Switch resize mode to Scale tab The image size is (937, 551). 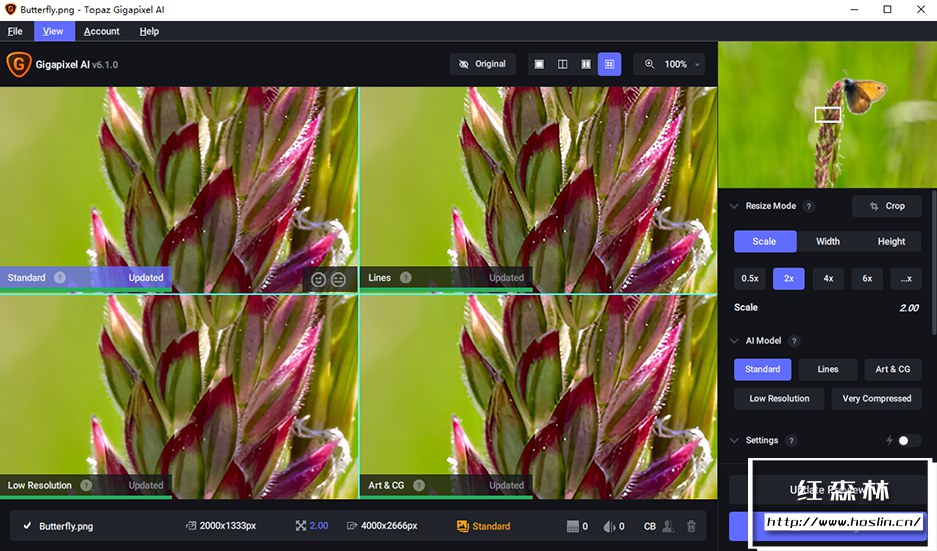coord(764,241)
